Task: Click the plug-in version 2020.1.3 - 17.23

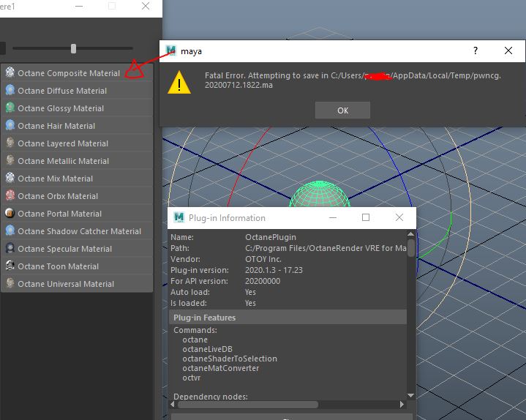Action: 274,270
